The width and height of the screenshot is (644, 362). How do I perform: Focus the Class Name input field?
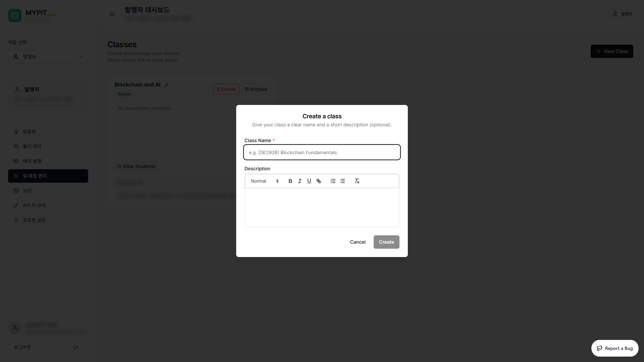coord(322,153)
